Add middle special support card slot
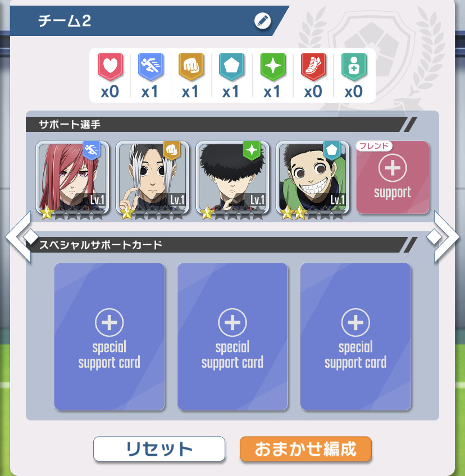Screen dimensions: 465x476 point(233,337)
